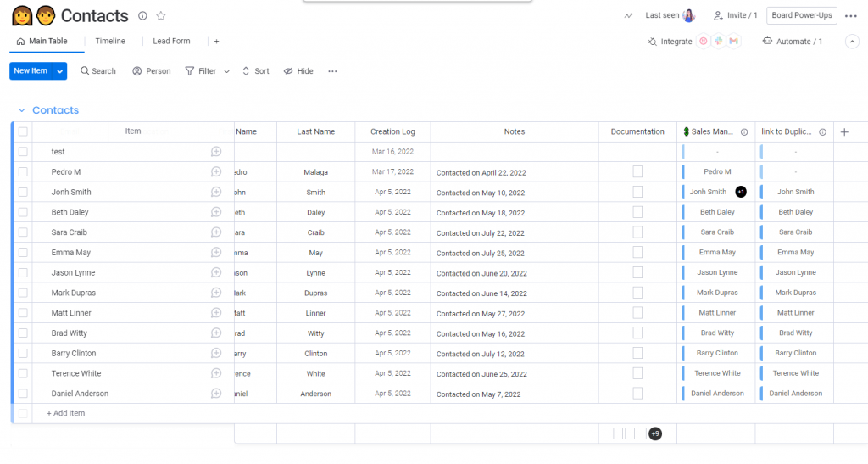Open conversation bubble for Matt Linner
This screenshot has height=464, width=868.
coord(216,313)
